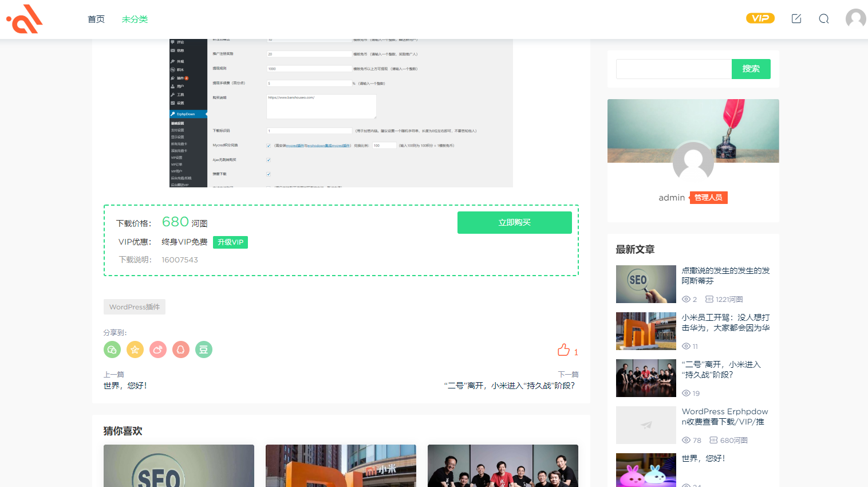
Task: Click the 猜你喜欢 heading
Action: [123, 431]
